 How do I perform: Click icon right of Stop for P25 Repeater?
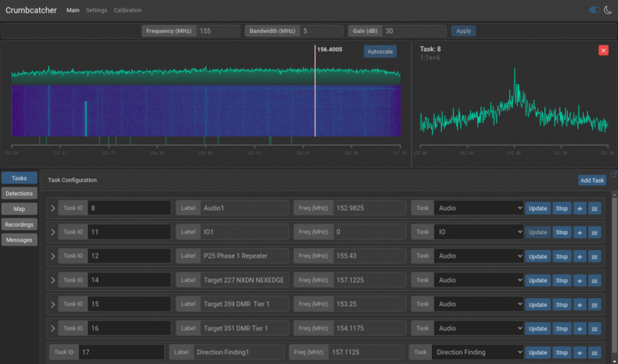click(580, 256)
